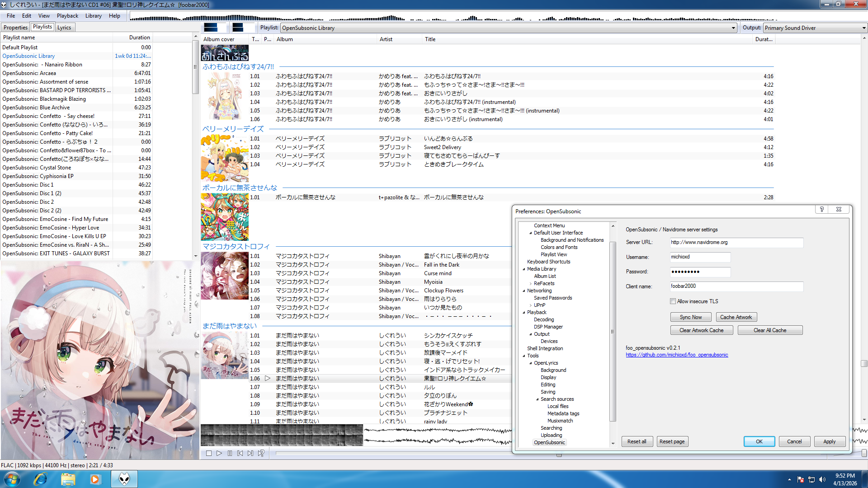868x488 pixels.
Task: Click the Password input field
Action: click(700, 272)
